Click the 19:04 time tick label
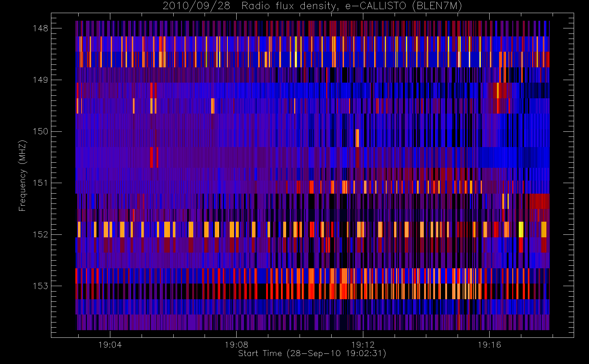 (x=110, y=345)
